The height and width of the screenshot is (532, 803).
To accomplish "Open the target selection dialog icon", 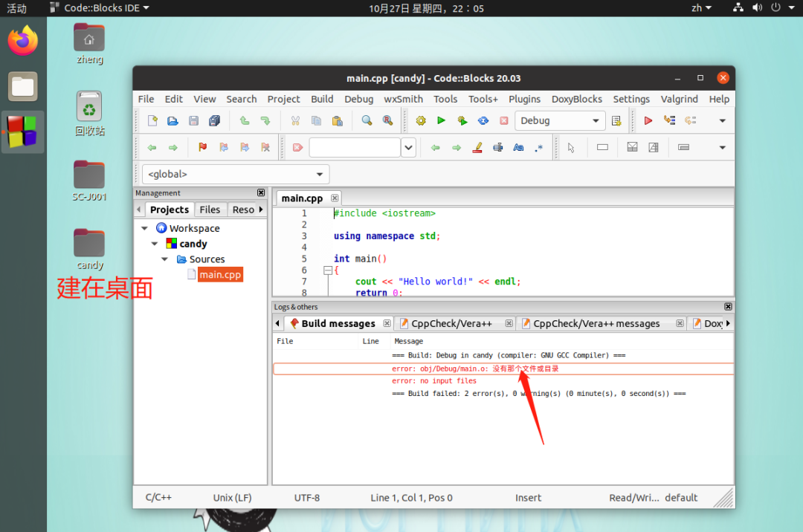I will point(616,120).
